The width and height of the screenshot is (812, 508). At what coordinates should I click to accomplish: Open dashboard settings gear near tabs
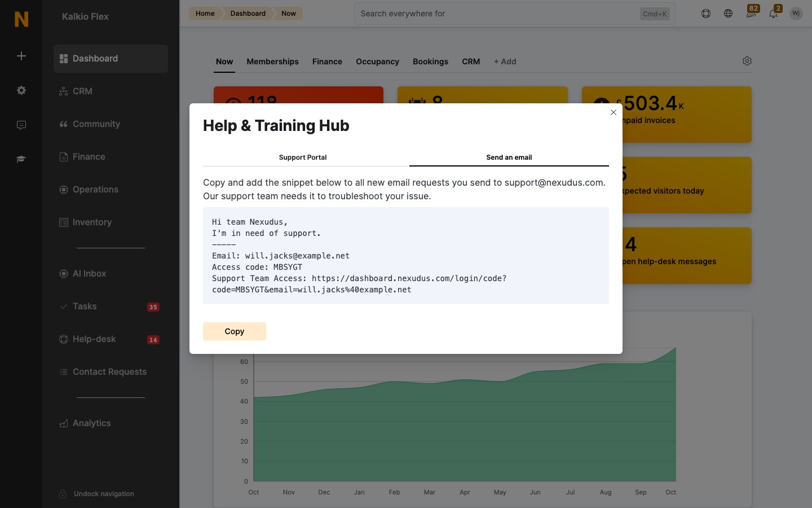(747, 61)
